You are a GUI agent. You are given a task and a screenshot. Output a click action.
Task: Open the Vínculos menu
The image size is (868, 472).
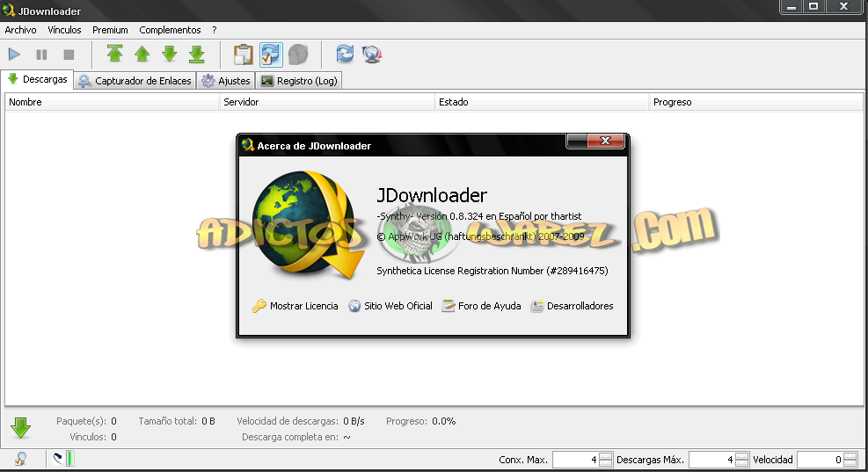tap(64, 30)
